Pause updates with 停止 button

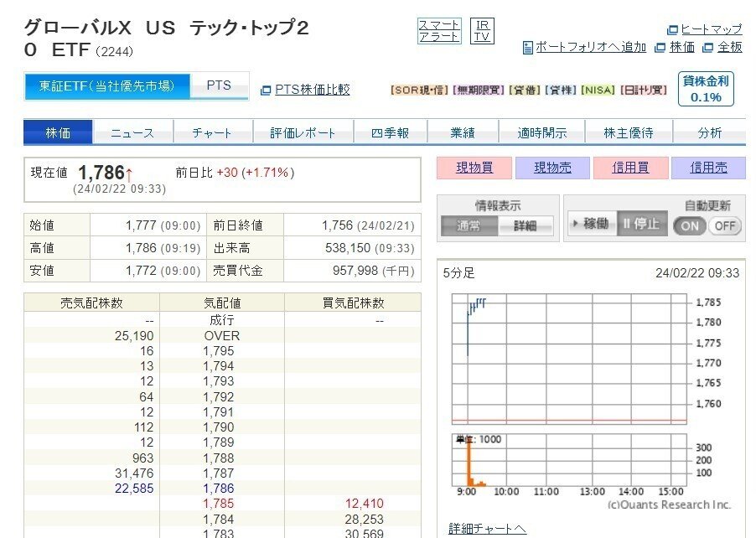(x=642, y=223)
